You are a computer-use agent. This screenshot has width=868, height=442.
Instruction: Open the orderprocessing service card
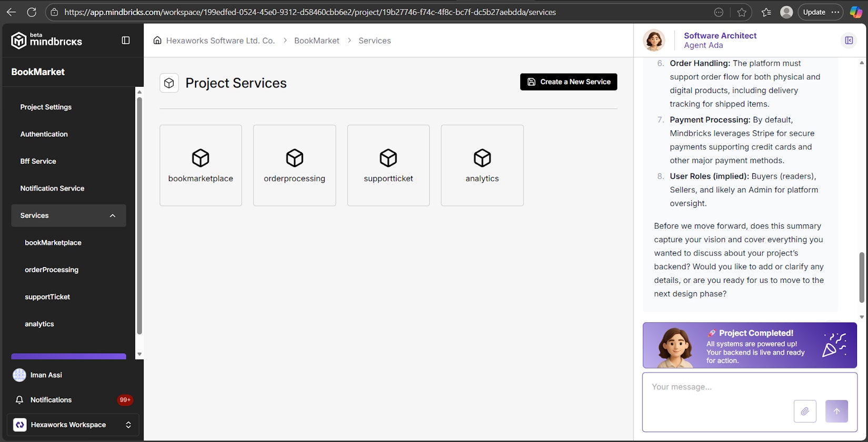[294, 165]
